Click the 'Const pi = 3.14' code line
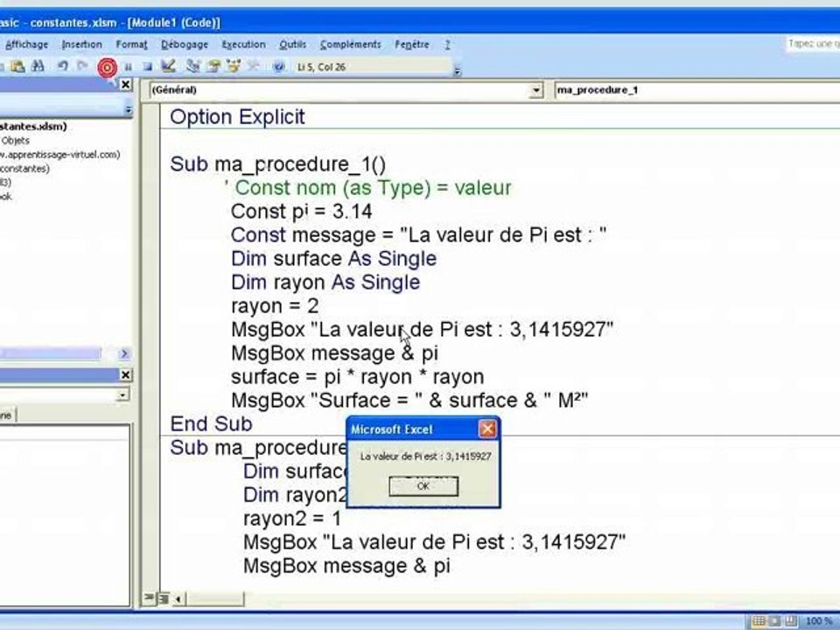840x630 pixels. click(302, 211)
